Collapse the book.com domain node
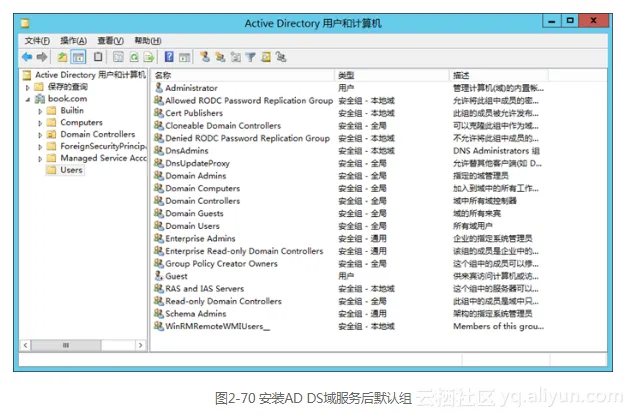Screen dimensions: 634x418 tap(27, 99)
